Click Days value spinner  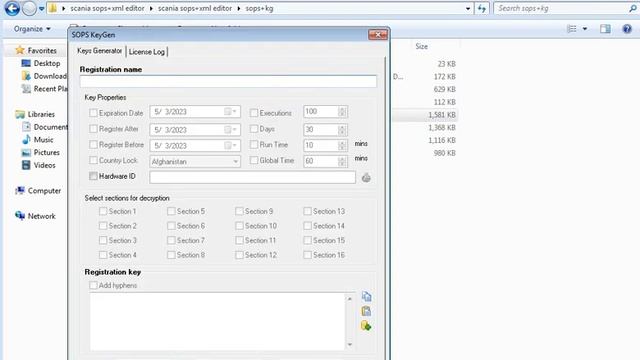point(342,129)
